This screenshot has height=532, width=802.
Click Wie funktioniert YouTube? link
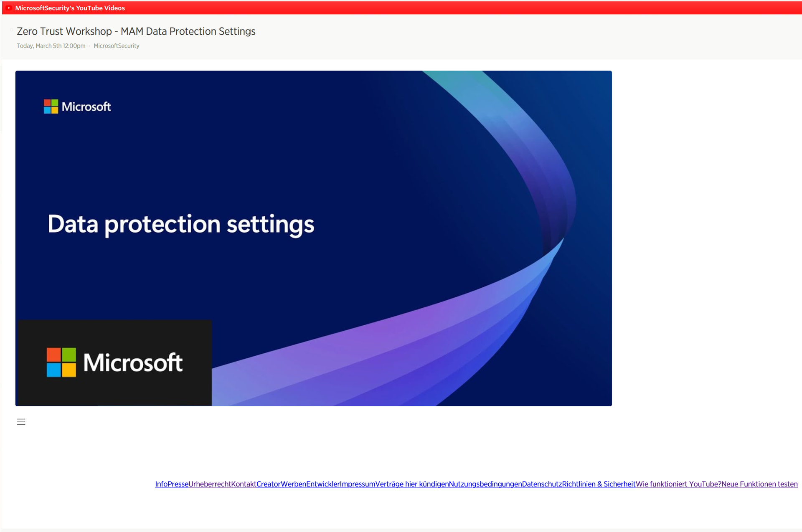pyautogui.click(x=678, y=484)
